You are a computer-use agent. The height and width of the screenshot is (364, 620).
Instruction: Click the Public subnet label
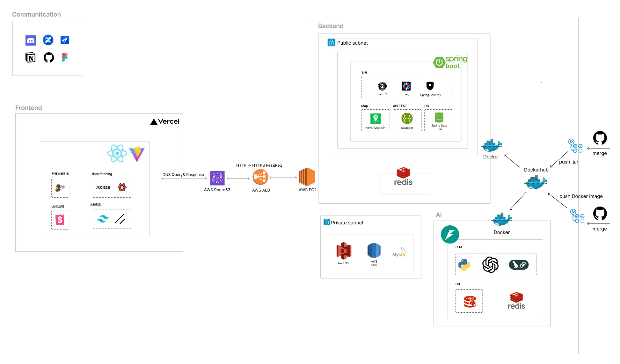coord(352,43)
